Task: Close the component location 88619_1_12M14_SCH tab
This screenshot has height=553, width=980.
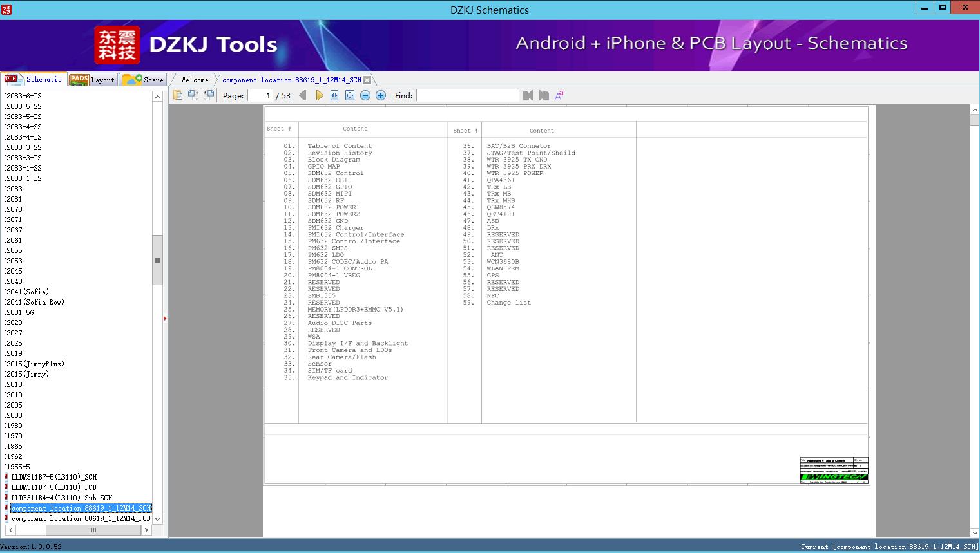Action: point(367,80)
